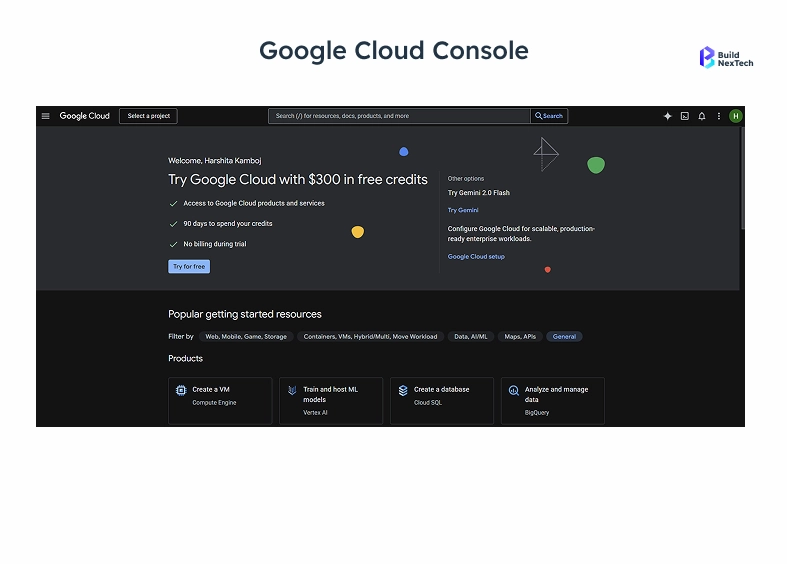Click the Cloud SQL stack icon

[x=403, y=390]
